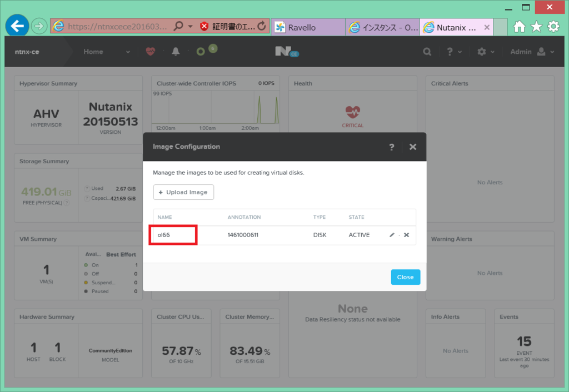Click the Used storage help icon
The width and height of the screenshot is (569, 392).
coord(87,189)
